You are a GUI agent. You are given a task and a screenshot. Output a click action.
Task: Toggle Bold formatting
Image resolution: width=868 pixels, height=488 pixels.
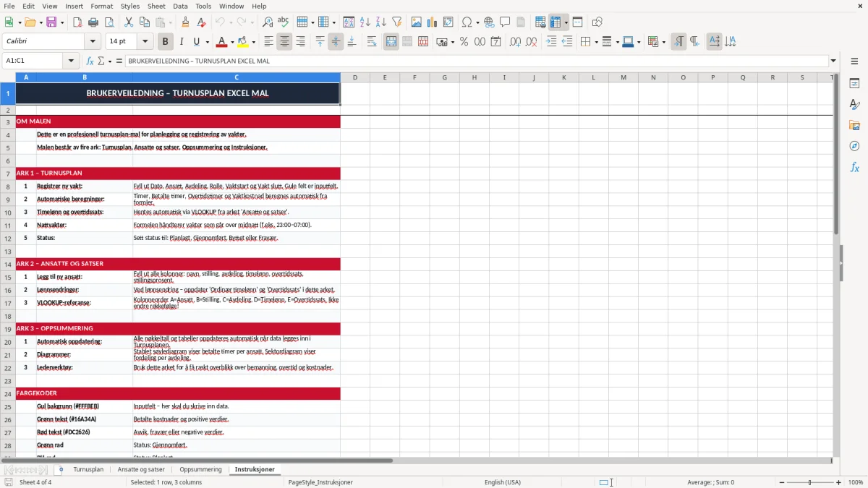(165, 42)
